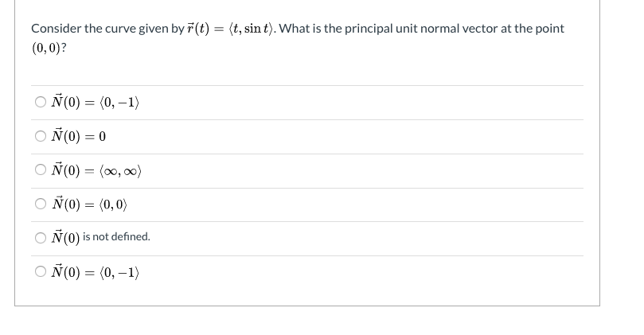Viewport: 644px width, 335px height.
Task: Click the N(0) symbol in the ⟨0, 0⟩ option
Action: click(65, 204)
